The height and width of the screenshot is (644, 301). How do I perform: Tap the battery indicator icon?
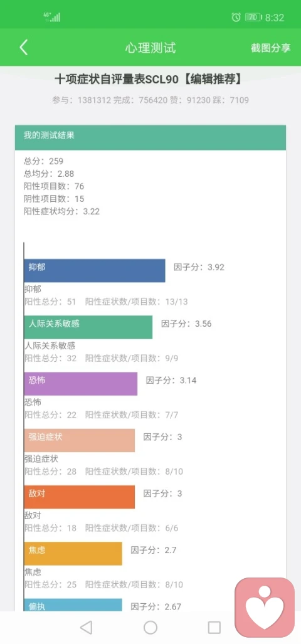(x=253, y=18)
